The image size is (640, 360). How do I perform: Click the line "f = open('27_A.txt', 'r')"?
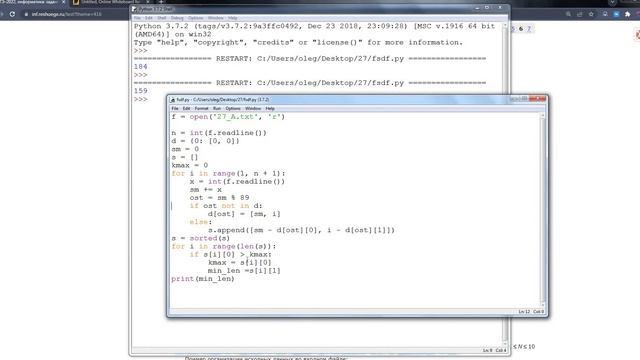pos(228,117)
